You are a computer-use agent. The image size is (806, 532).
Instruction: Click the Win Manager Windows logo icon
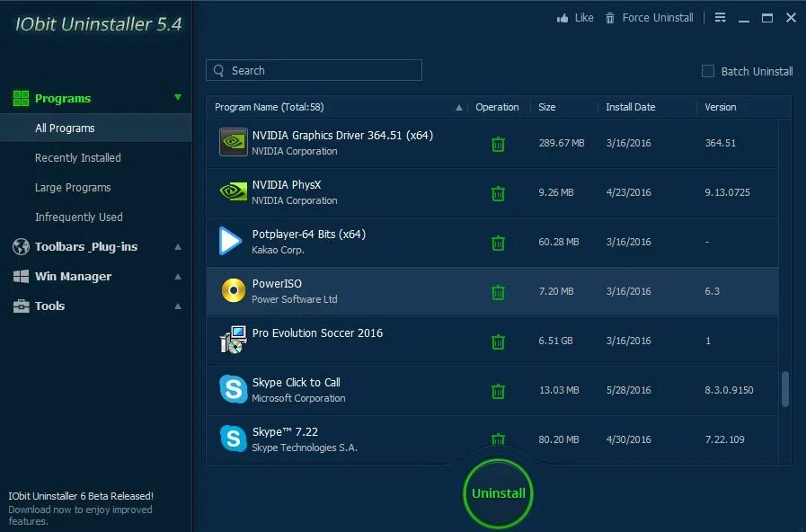pyautogui.click(x=21, y=277)
